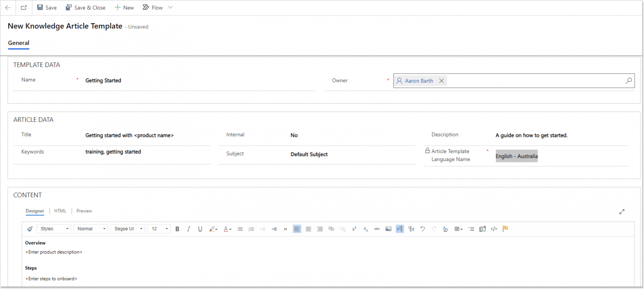This screenshot has width=644, height=289.
Task: Click the numbered list icon
Action: [x=251, y=229]
